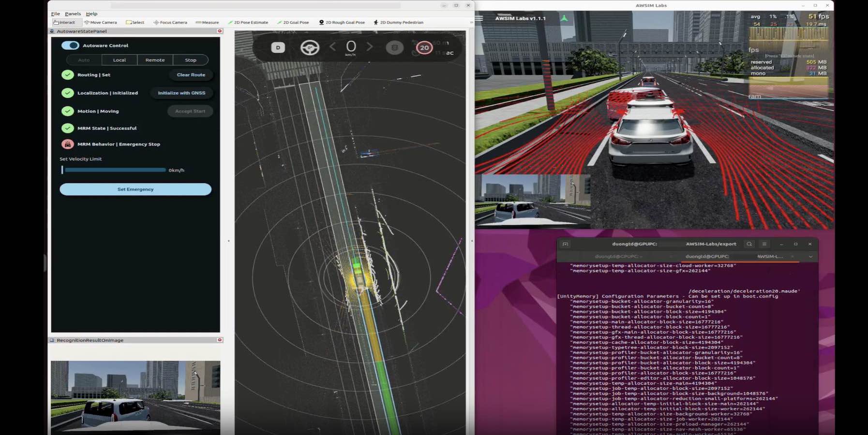The width and height of the screenshot is (868, 435).
Task: Click the right turn signal arrow
Action: point(370,47)
